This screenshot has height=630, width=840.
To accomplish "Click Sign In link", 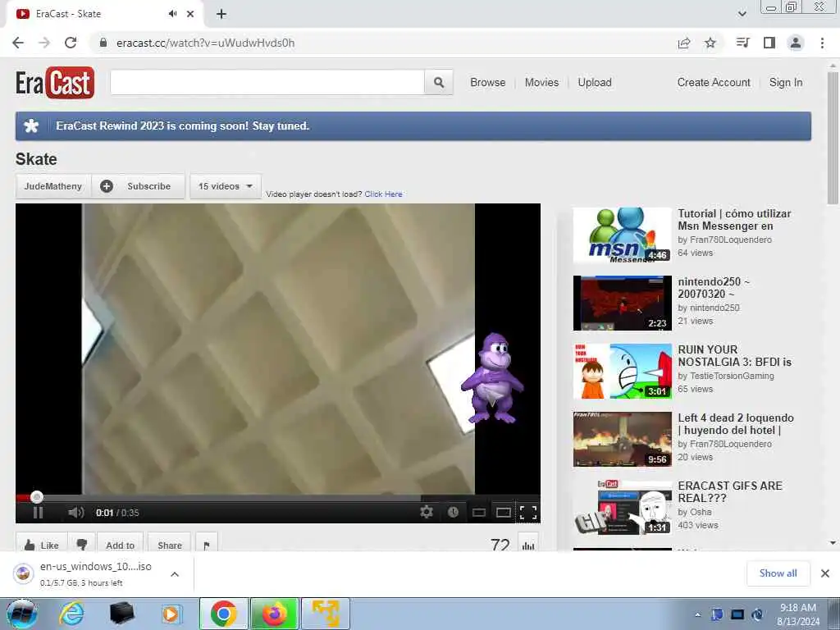I will 786,83.
